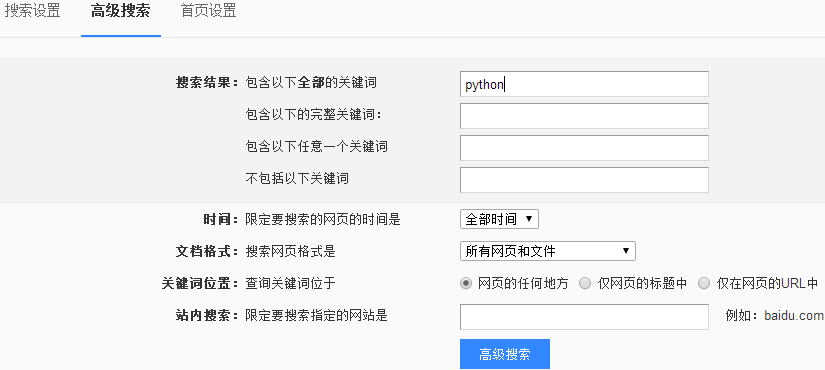Click the 站内搜索 website input field

[x=584, y=317]
